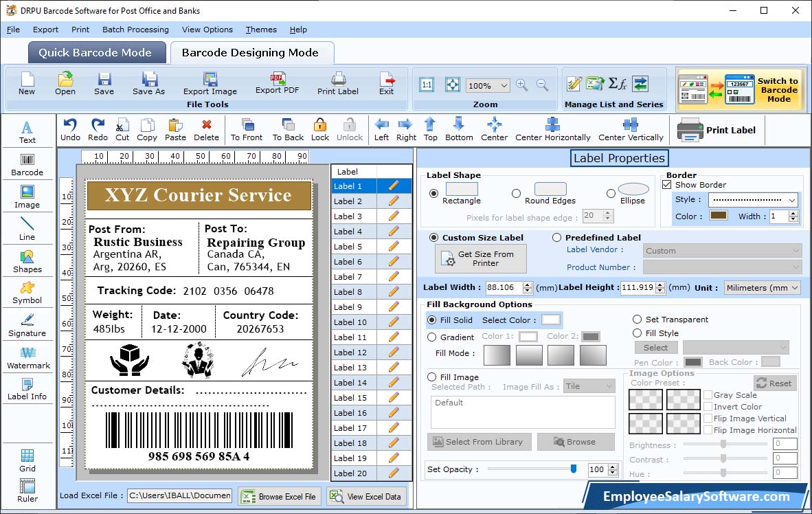Click Browse Excel File button

(x=280, y=496)
